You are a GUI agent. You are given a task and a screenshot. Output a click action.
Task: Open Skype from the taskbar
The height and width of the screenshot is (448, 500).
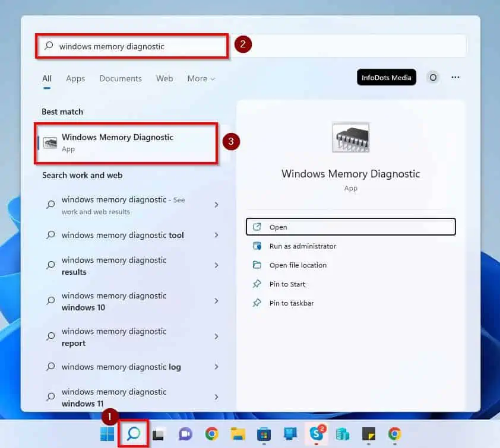(x=317, y=433)
